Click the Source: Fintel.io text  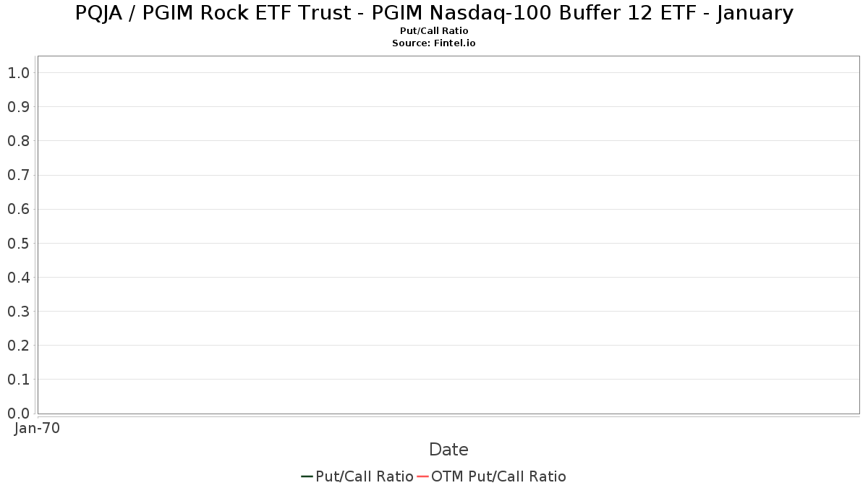(x=434, y=43)
